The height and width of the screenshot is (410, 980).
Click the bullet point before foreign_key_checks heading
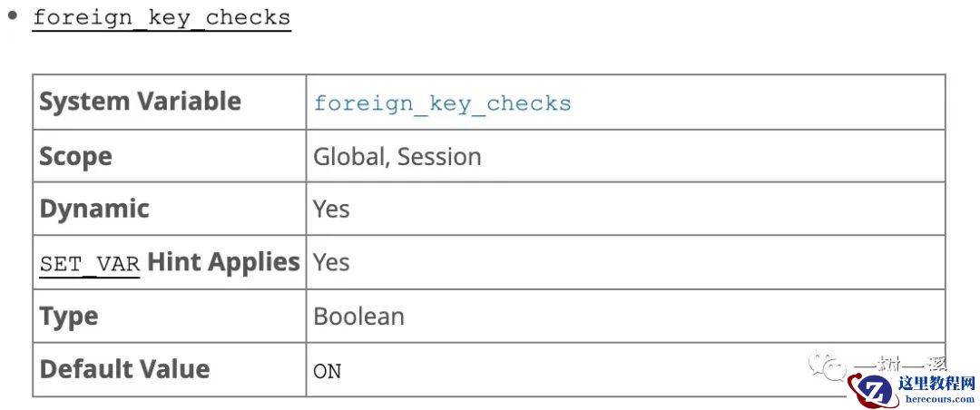click(x=13, y=15)
